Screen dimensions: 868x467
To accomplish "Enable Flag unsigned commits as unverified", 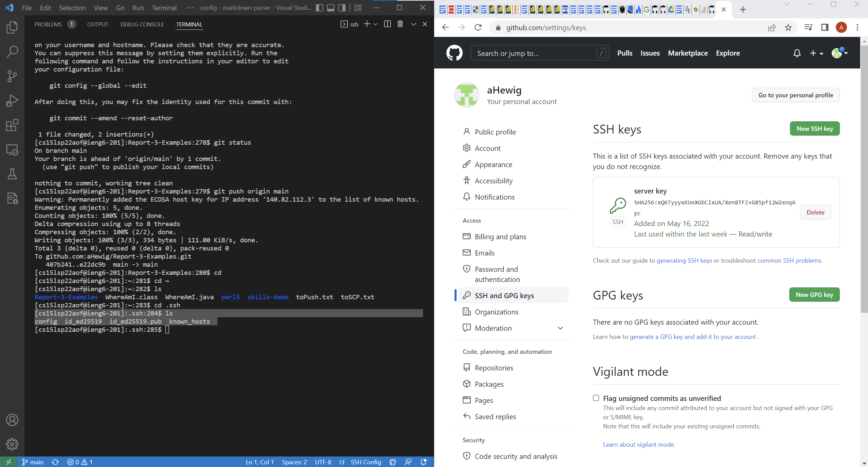I will [x=596, y=398].
